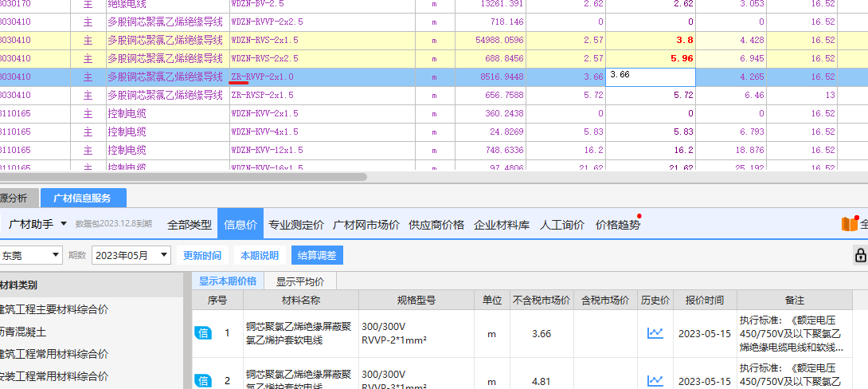Image resolution: width=868 pixels, height=389 pixels.
Task: Switch to the 广材信息服务 tab
Action: tap(83, 198)
